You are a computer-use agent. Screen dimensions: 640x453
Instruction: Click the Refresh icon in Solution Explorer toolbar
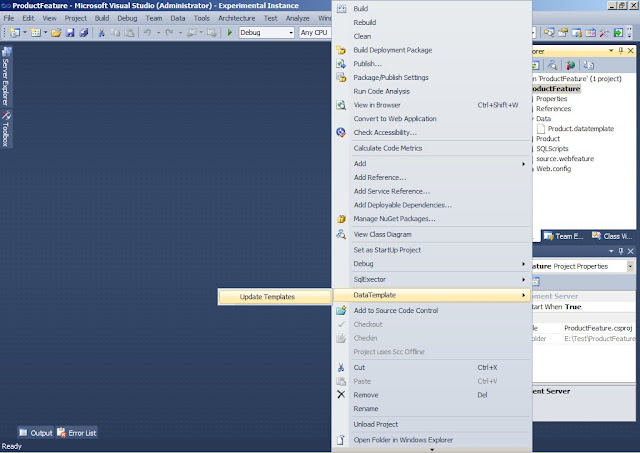535,65
